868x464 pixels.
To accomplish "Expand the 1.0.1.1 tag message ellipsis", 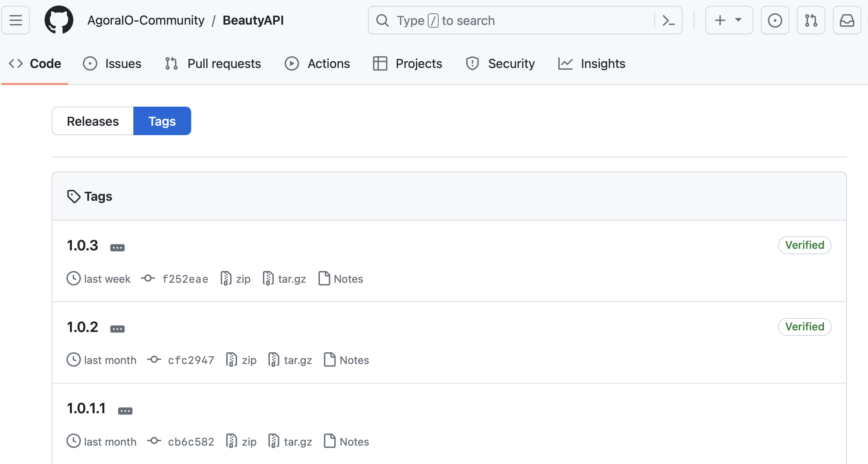I will click(x=125, y=411).
